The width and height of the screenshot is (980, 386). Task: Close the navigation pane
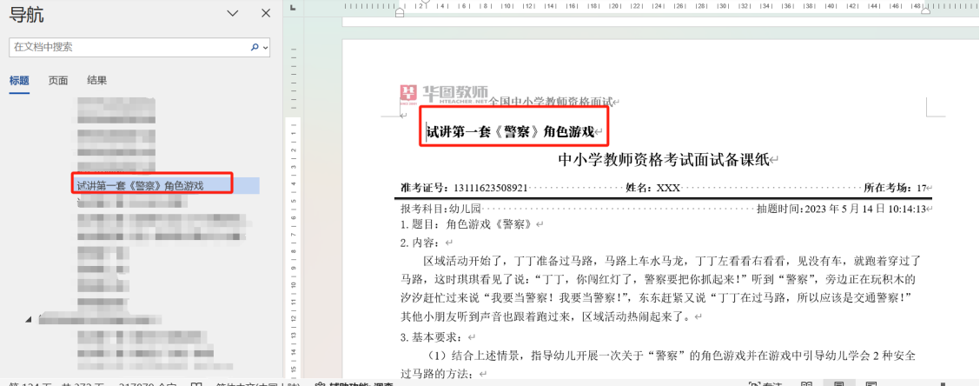266,13
